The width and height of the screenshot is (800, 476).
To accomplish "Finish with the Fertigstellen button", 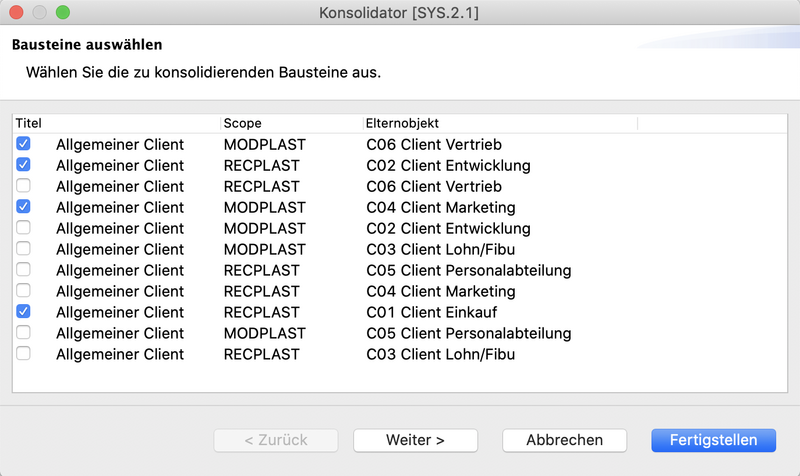I will 713,440.
